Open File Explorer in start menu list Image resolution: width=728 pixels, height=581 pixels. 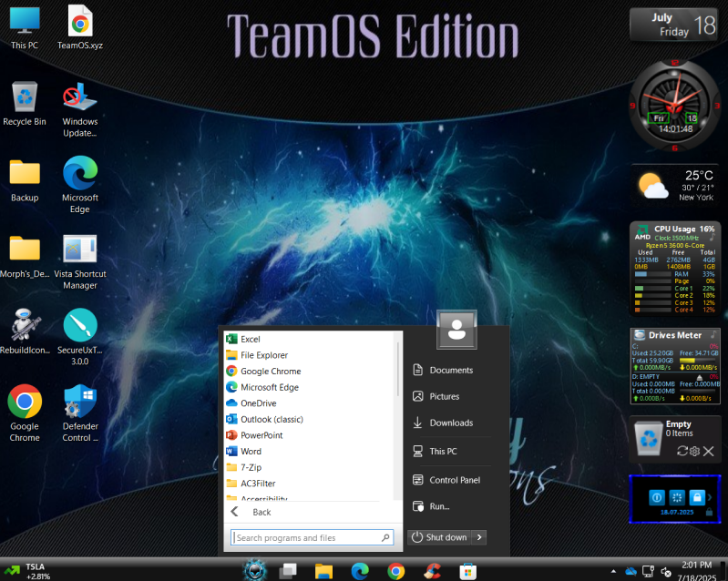click(309, 355)
